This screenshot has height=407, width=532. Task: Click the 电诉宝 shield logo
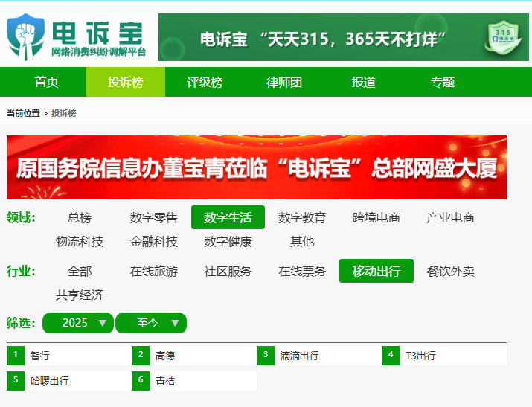(x=26, y=36)
